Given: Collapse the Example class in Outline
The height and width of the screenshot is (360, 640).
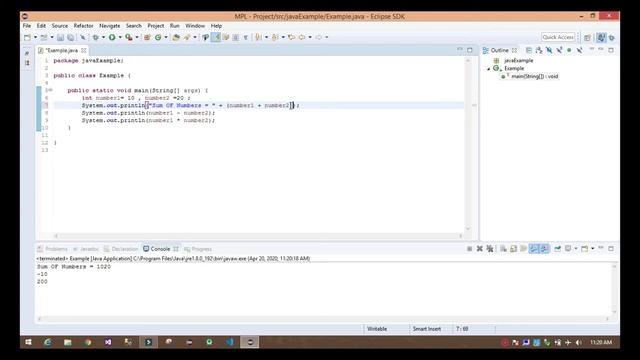Looking at the screenshot, I should (x=489, y=69).
